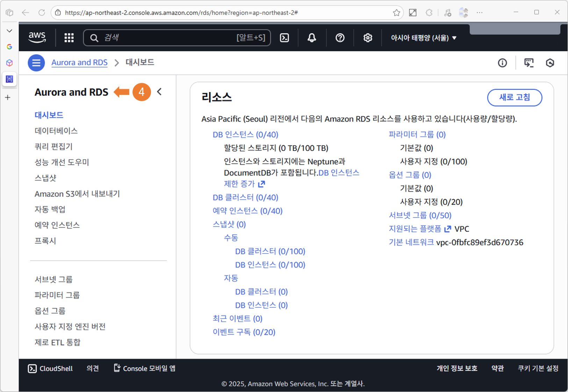Click the 기본 네트워크 link
568x392 pixels.
point(411,242)
